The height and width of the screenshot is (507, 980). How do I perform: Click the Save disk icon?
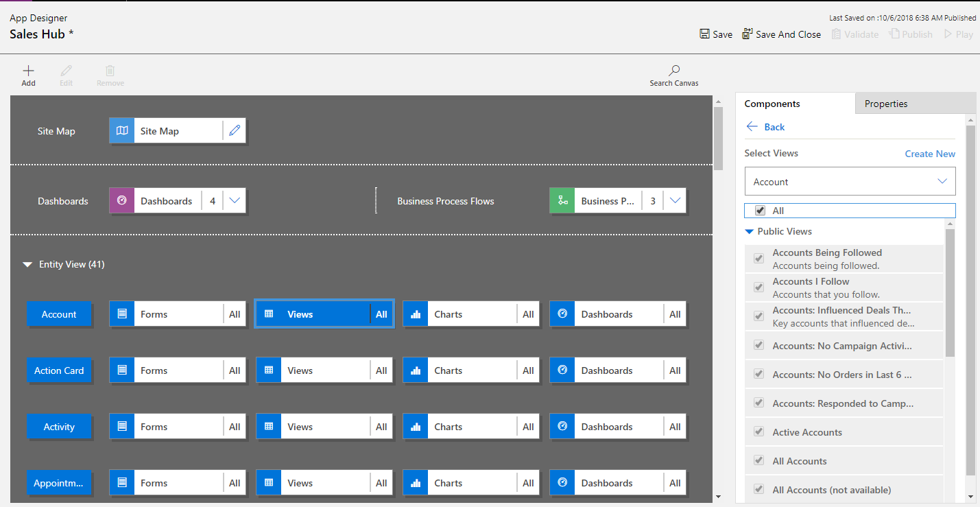tap(704, 34)
